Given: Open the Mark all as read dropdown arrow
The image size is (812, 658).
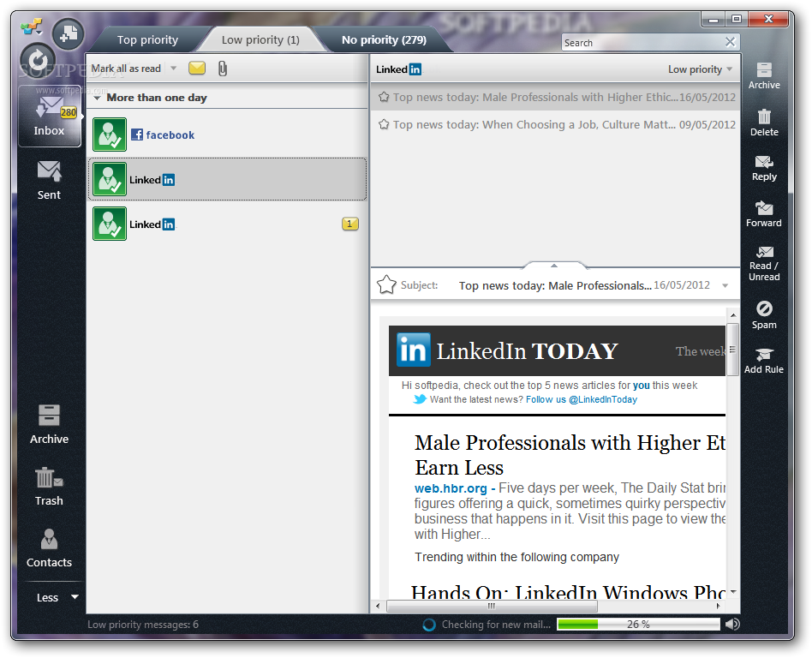Looking at the screenshot, I should coord(174,69).
